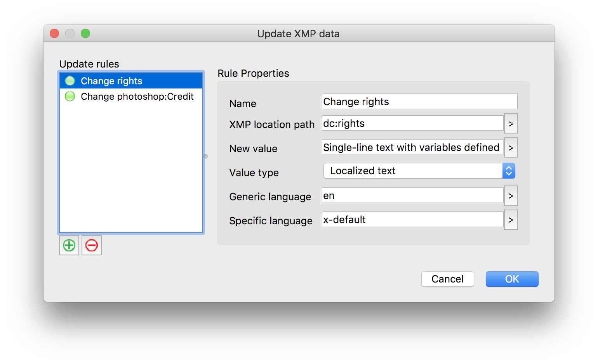The height and width of the screenshot is (364, 598).
Task: Click into the Name text field
Action: point(419,102)
